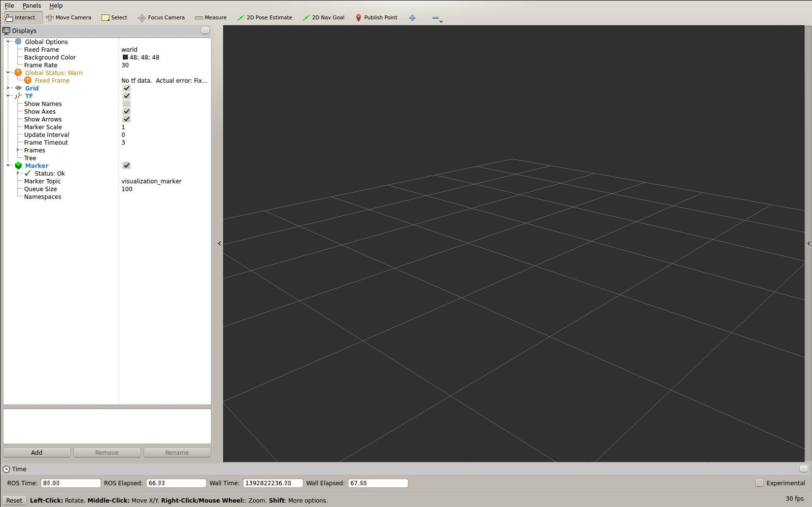Collapse the Global Status tree node
Screen dimensions: 812x507
point(8,73)
